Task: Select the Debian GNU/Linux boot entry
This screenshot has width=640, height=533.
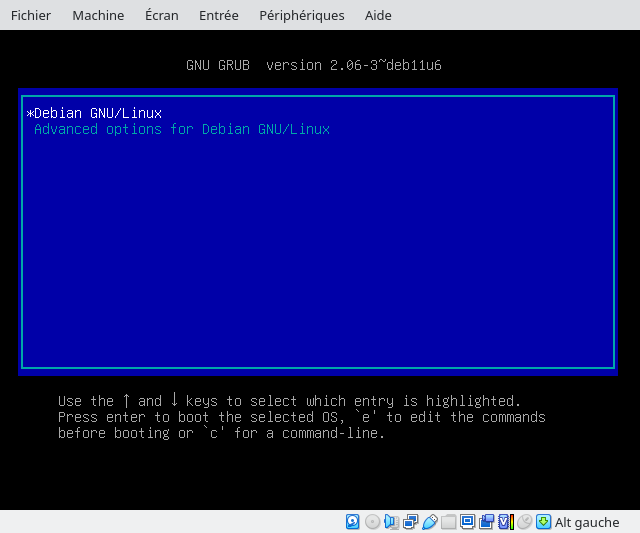Action: coord(98,114)
